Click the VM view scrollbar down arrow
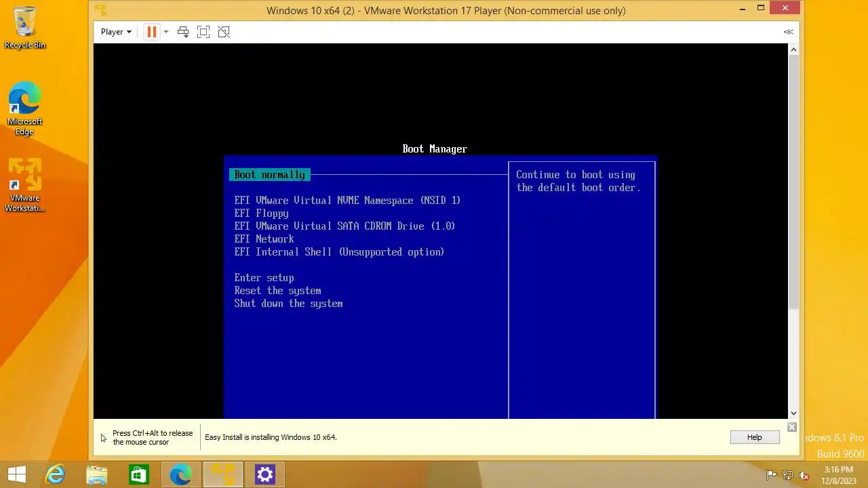The image size is (868, 488). pyautogui.click(x=793, y=413)
